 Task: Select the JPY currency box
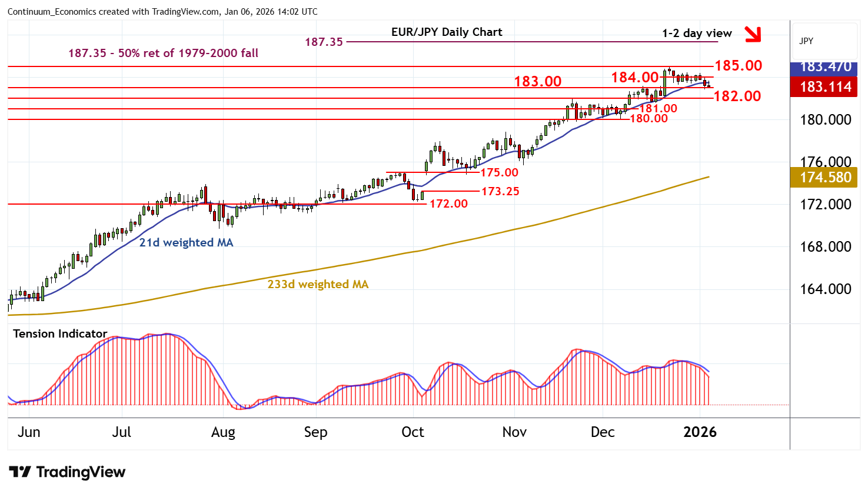(x=806, y=41)
